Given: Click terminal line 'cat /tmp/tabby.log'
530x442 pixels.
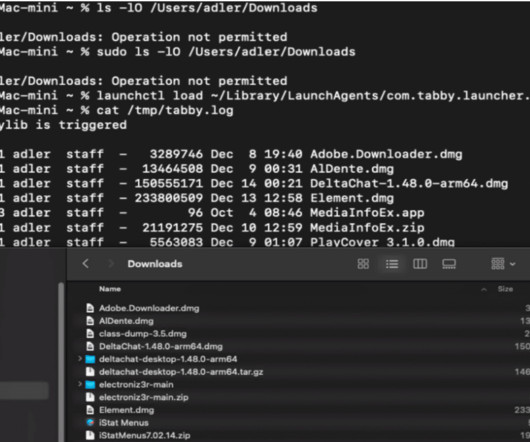Looking at the screenshot, I should pos(165,110).
